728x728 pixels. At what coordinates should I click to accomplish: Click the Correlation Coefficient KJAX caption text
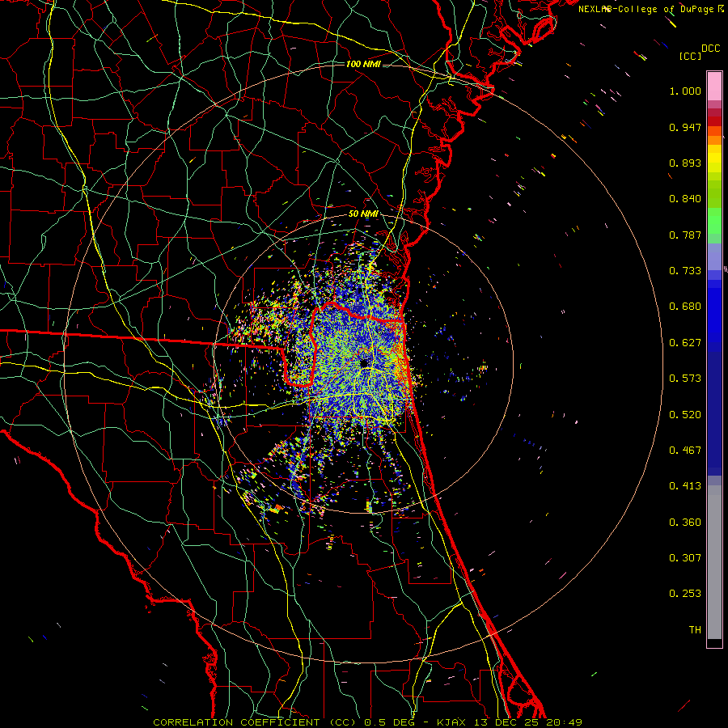367,722
